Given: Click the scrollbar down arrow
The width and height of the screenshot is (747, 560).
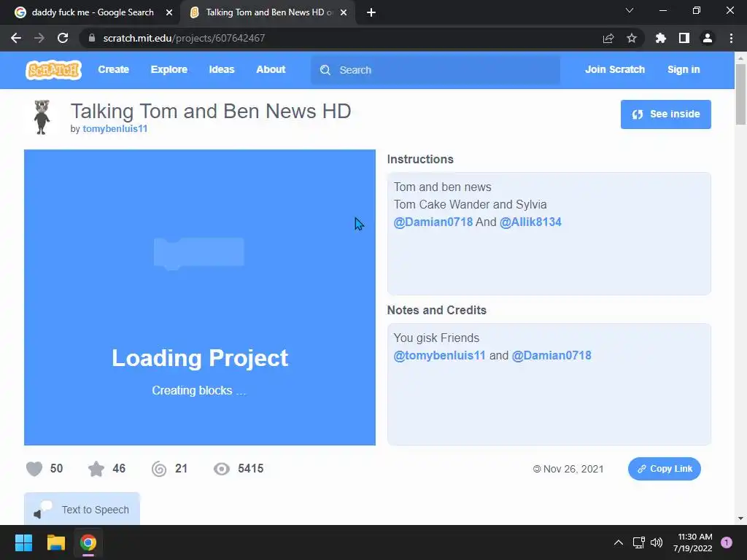Looking at the screenshot, I should (740, 518).
